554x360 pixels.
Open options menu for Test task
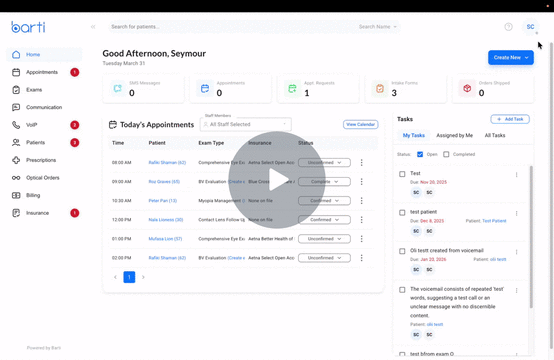point(516,175)
